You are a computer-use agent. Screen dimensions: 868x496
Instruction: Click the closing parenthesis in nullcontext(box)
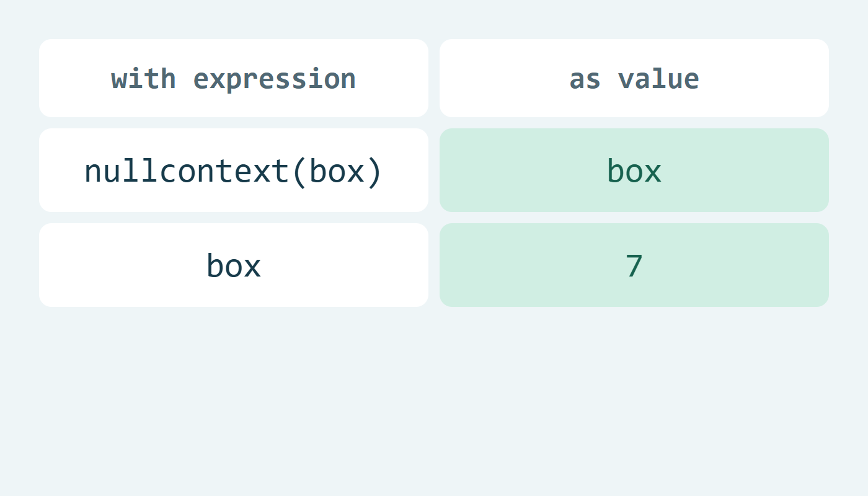click(374, 171)
